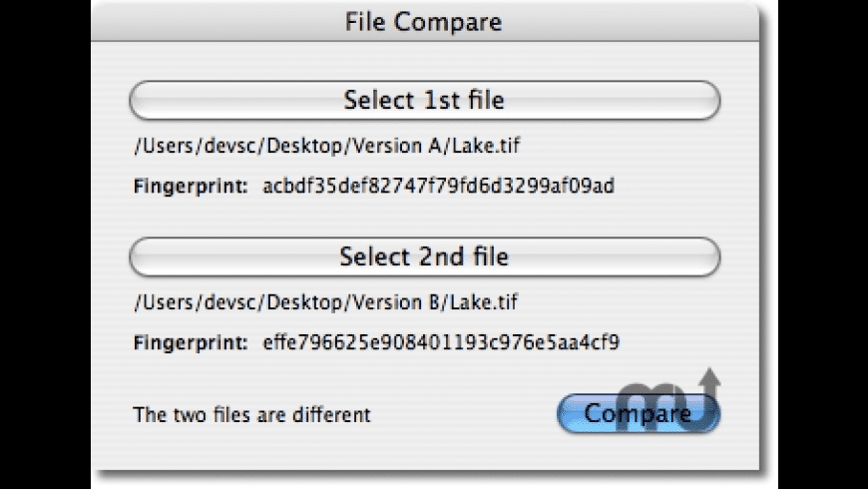Click "devsc" in the first file path
868x489 pixels.
224,147
